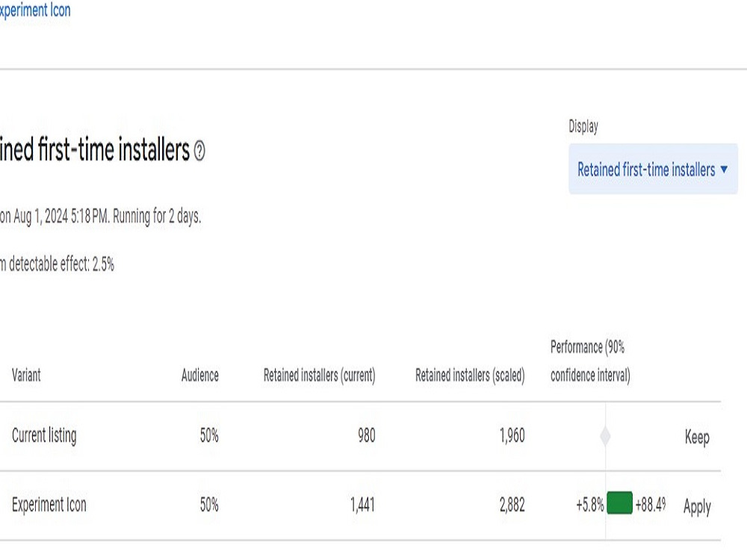Click the Retained installers (scaled) column header

(470, 376)
